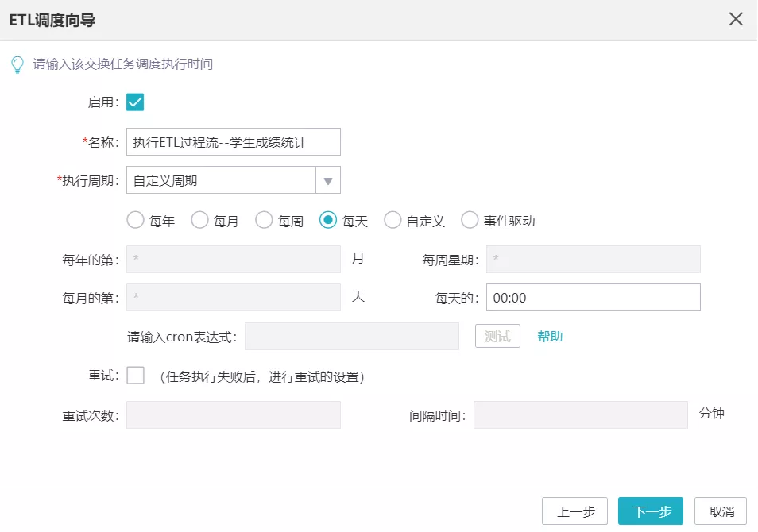Image resolution: width=758 pixels, height=532 pixels.
Task: Select the 每年 radio option
Action: pyautogui.click(x=136, y=221)
